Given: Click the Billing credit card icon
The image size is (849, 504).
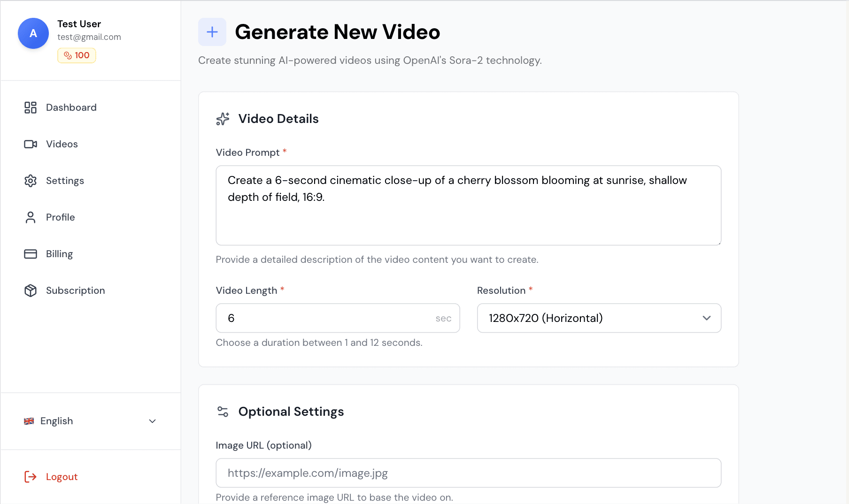Looking at the screenshot, I should point(31,254).
